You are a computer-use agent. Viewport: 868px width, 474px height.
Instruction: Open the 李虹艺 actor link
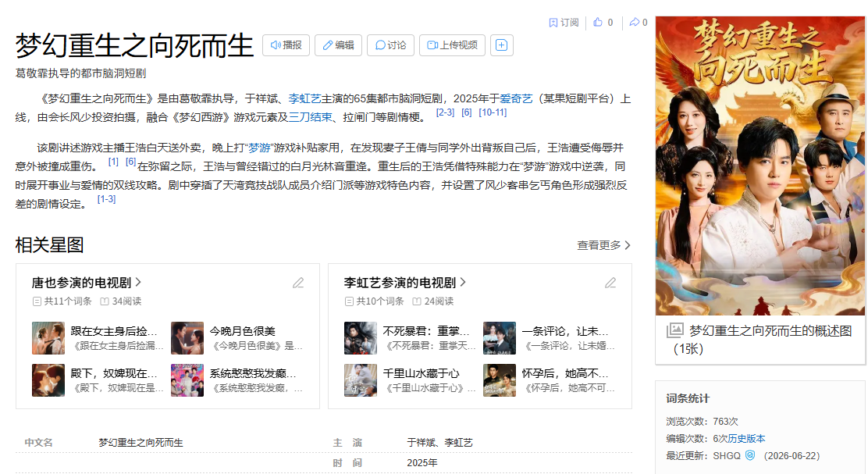point(304,98)
